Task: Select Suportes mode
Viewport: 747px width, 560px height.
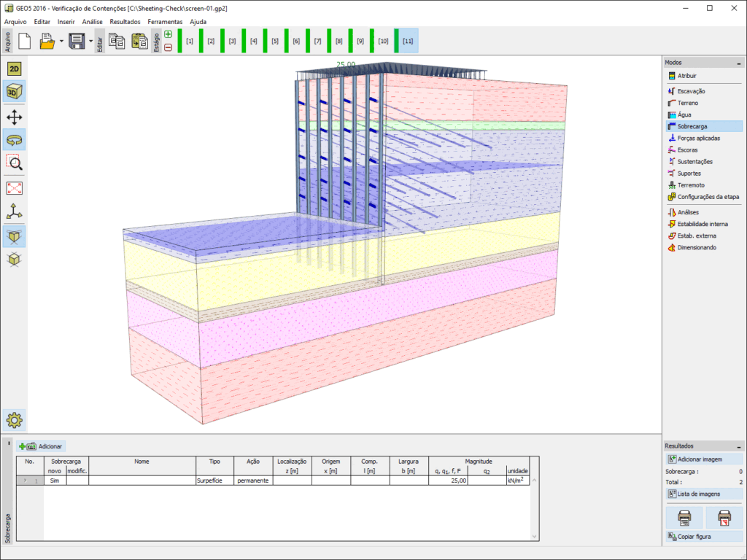Action: tap(704, 174)
